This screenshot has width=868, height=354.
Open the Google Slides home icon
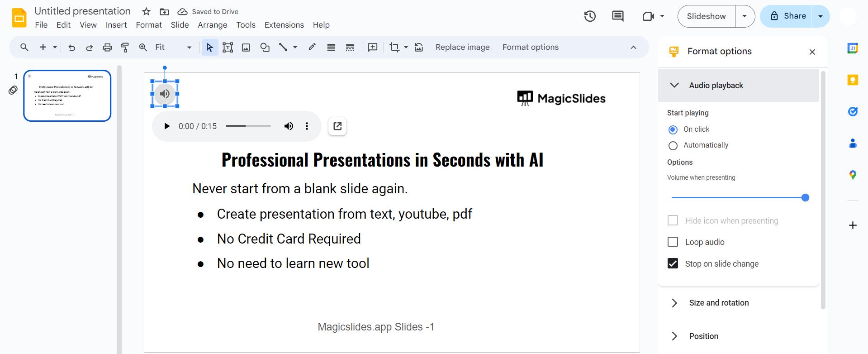click(19, 18)
